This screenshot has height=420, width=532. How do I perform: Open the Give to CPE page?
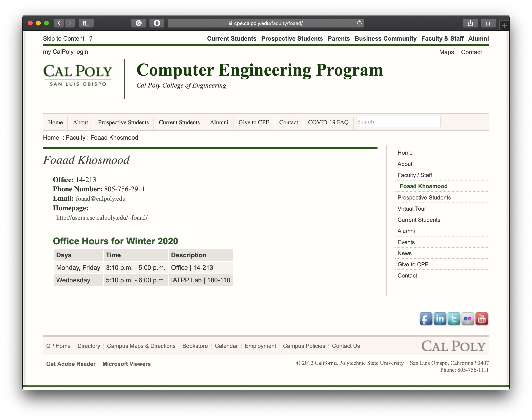point(253,122)
